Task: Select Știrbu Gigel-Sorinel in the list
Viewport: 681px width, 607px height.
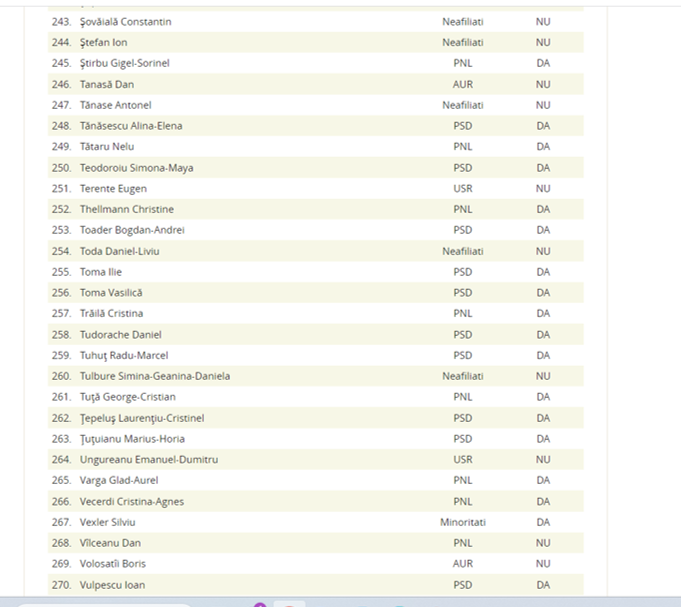Action: point(124,63)
